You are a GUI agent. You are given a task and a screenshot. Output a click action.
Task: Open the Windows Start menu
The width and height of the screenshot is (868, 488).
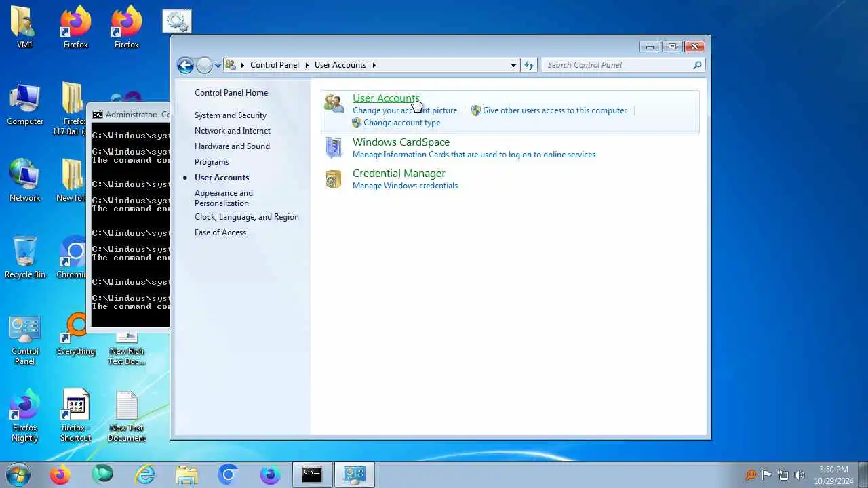tap(18, 474)
